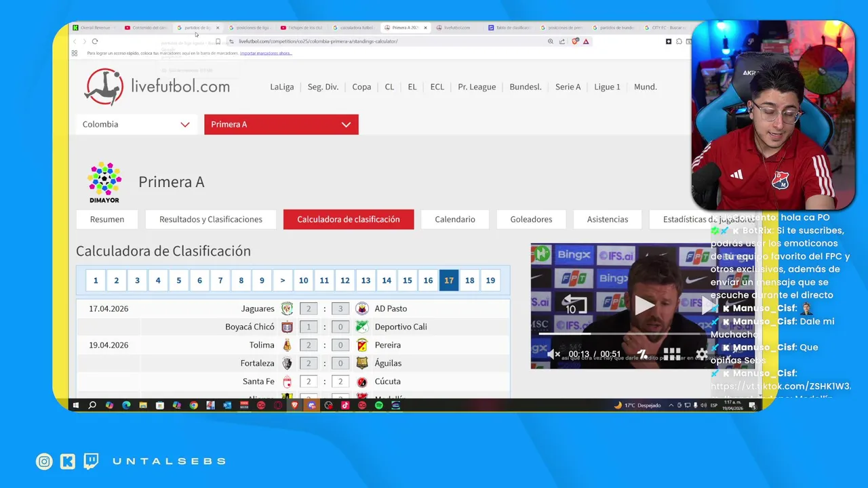Click the AD Pasto team crest

pyautogui.click(x=362, y=308)
